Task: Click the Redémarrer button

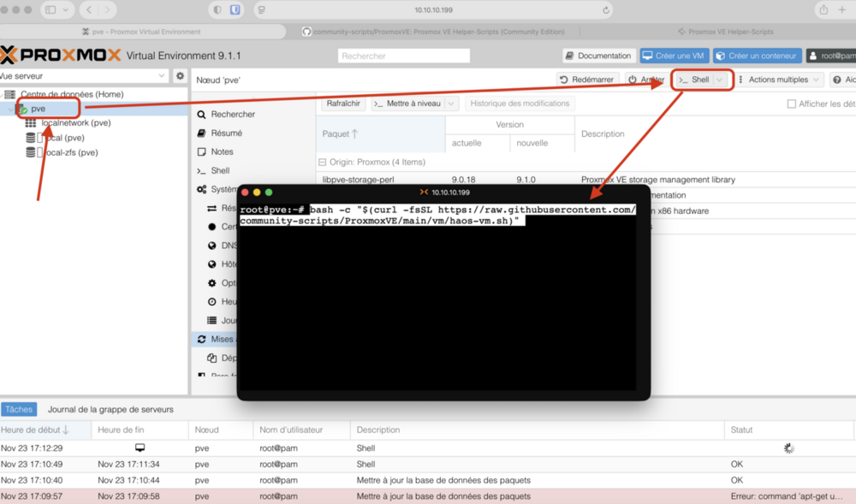Action: 587,80
